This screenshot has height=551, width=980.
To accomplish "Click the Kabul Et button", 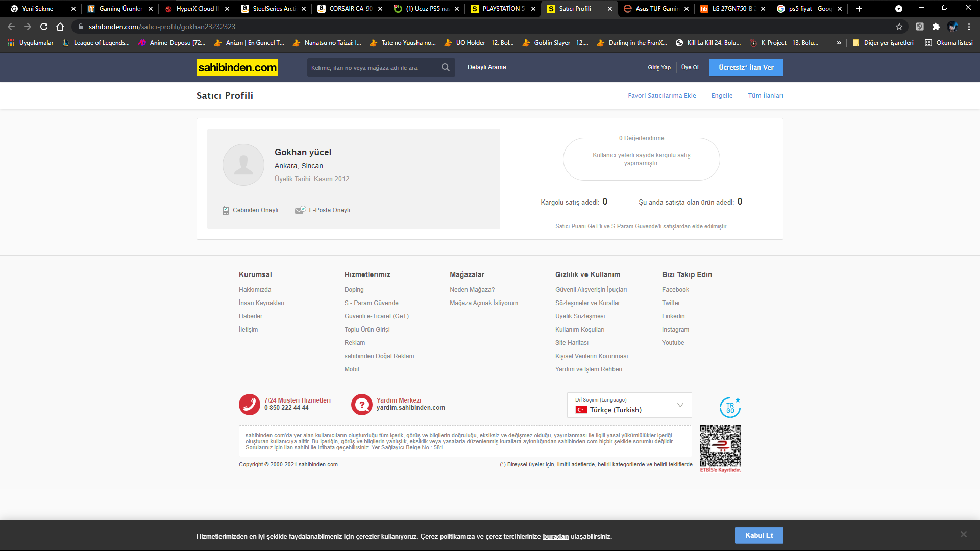I will [758, 535].
